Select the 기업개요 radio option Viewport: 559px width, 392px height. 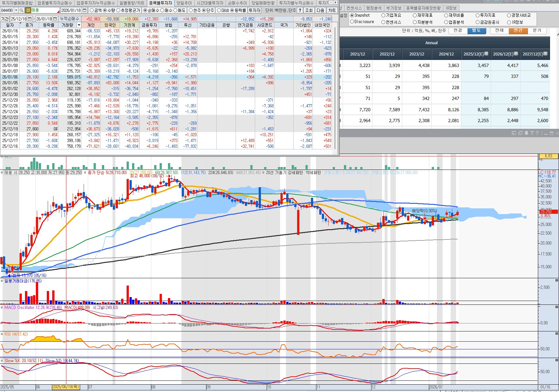(383, 15)
